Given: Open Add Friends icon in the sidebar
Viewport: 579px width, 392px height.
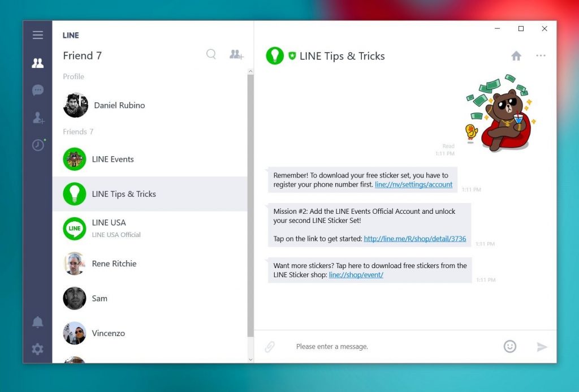Looking at the screenshot, I should click(38, 118).
